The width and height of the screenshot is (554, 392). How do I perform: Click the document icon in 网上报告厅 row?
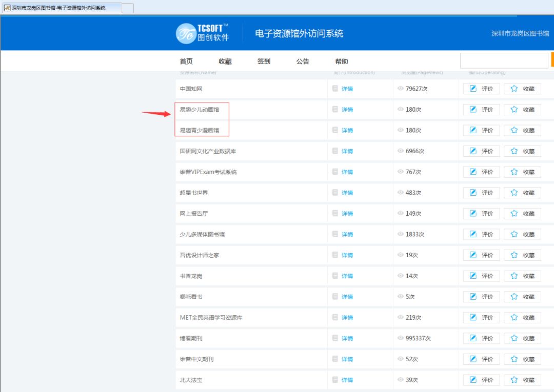coord(335,214)
